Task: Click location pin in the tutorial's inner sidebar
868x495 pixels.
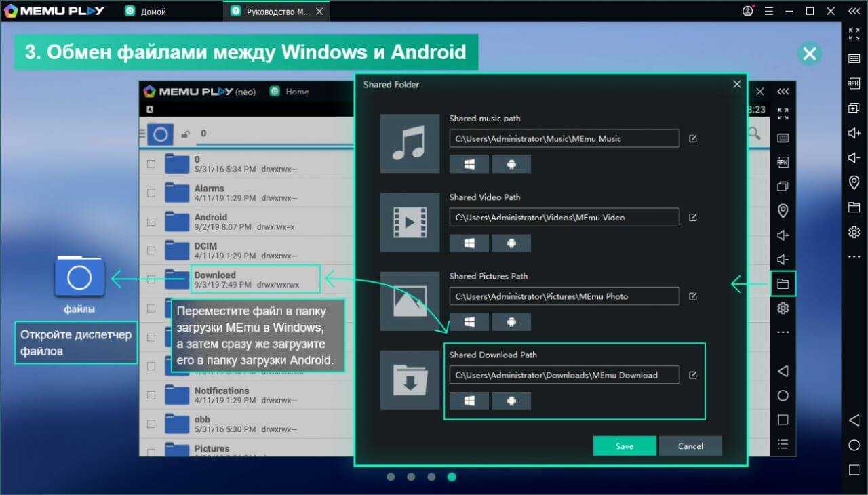Action: click(x=783, y=211)
